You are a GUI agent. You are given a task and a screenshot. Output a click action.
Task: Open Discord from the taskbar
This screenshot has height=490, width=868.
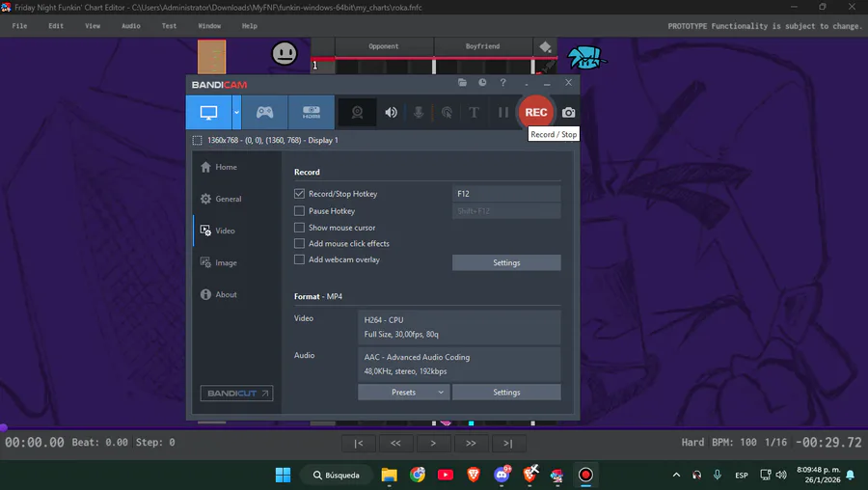click(x=502, y=476)
